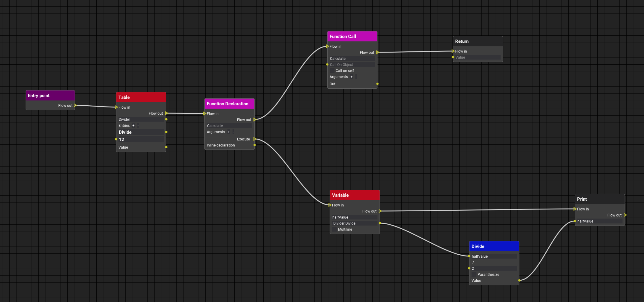This screenshot has height=302, width=644.
Task: Enable the Call on self checkbox
Action: click(332, 71)
